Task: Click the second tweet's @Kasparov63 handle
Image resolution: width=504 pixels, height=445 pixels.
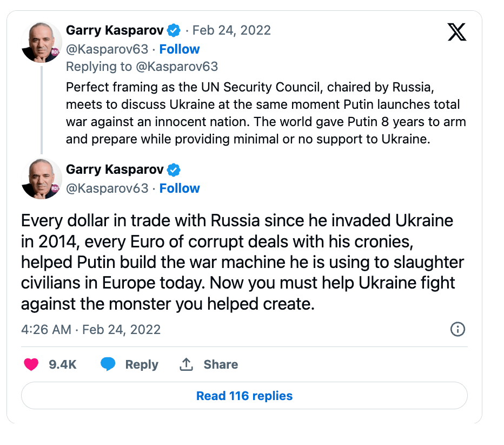Action: point(107,188)
